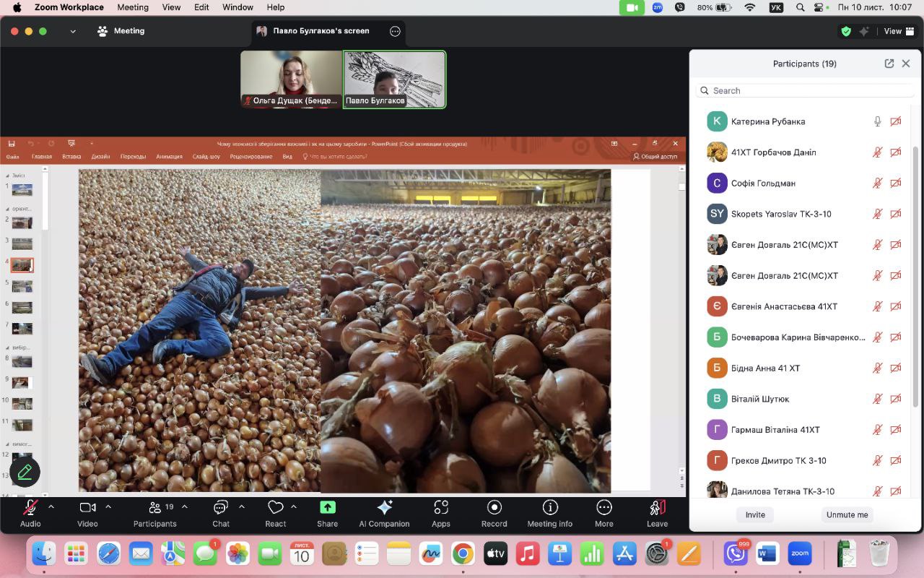
Task: Click the Unmute me button
Action: pyautogui.click(x=847, y=514)
